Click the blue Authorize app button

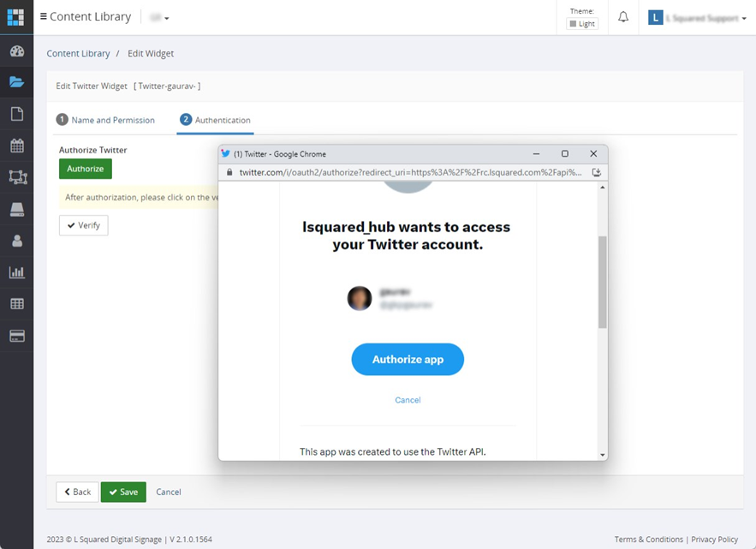(x=408, y=360)
